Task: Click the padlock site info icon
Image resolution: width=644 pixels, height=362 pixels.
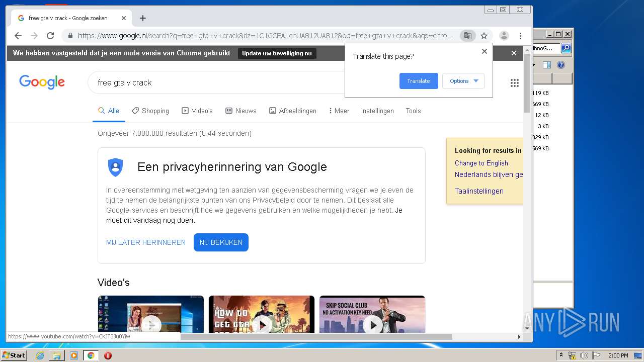Action: coord(70,36)
